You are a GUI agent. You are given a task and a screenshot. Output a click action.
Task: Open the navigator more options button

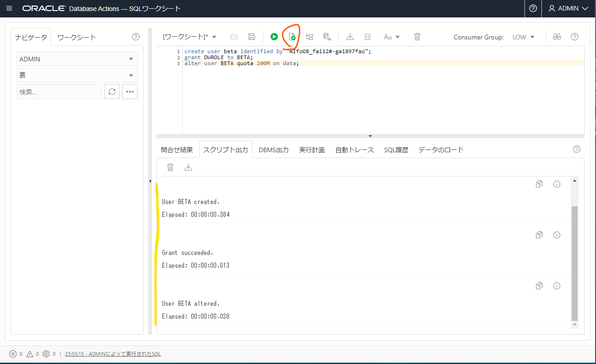coord(130,92)
